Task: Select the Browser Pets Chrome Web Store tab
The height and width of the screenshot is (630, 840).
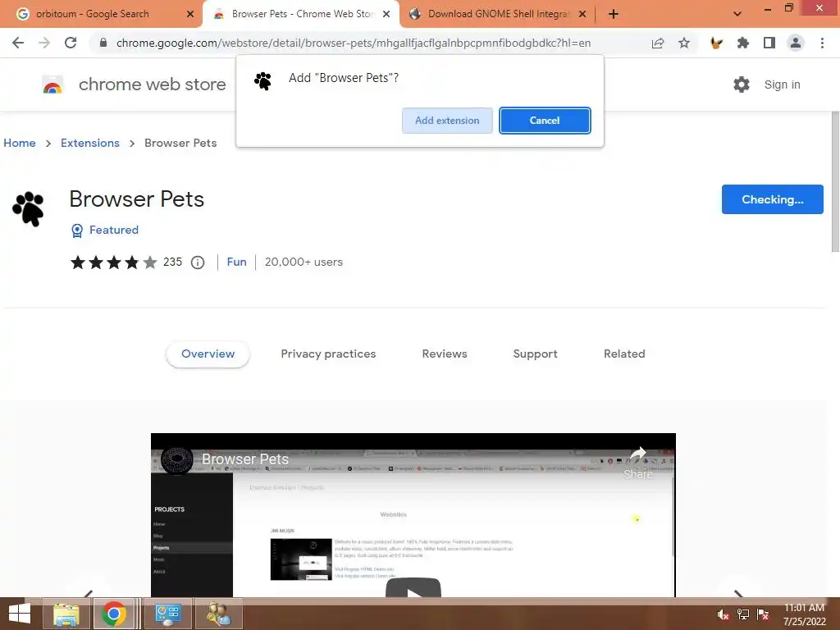Action: pos(303,14)
